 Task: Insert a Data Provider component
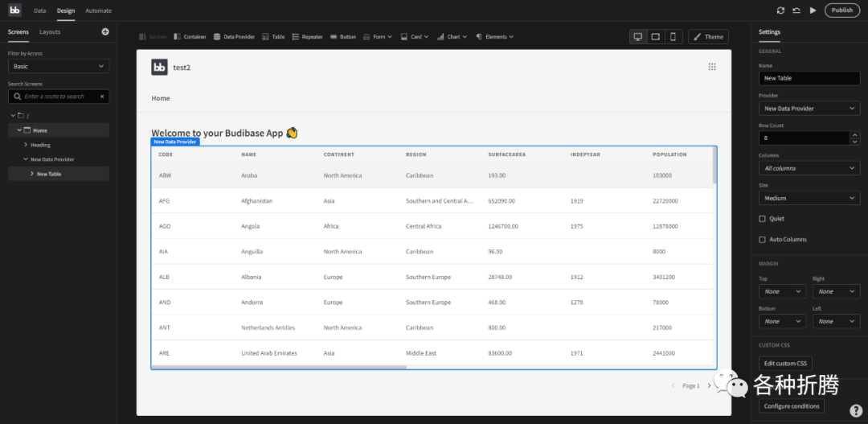click(x=234, y=36)
